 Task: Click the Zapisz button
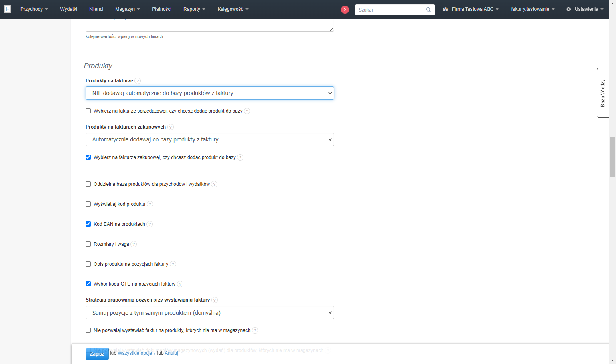coord(97,354)
